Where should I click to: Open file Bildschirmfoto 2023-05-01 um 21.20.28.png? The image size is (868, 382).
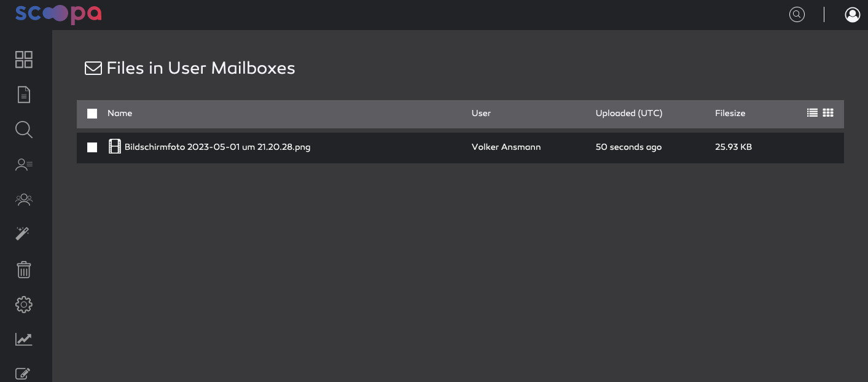[217, 147]
